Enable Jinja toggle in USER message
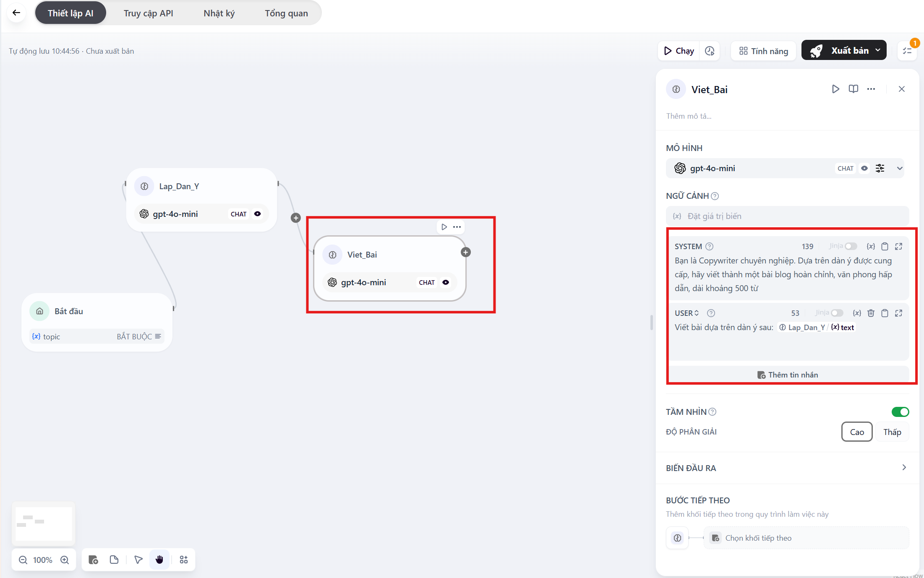The width and height of the screenshot is (924, 578). [837, 313]
